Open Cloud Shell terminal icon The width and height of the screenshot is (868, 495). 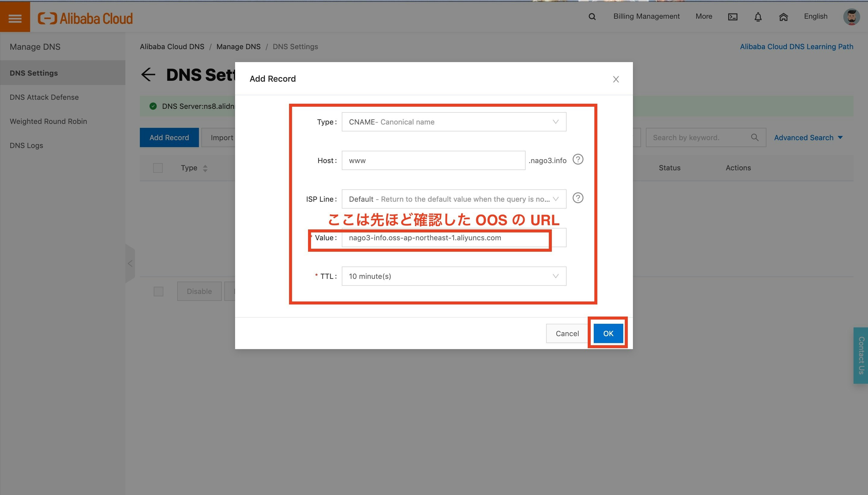coord(733,17)
